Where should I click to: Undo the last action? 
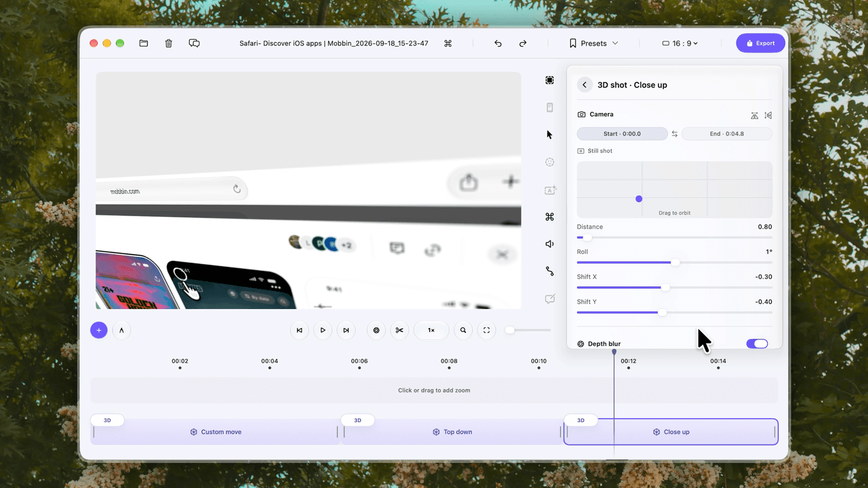click(x=498, y=43)
